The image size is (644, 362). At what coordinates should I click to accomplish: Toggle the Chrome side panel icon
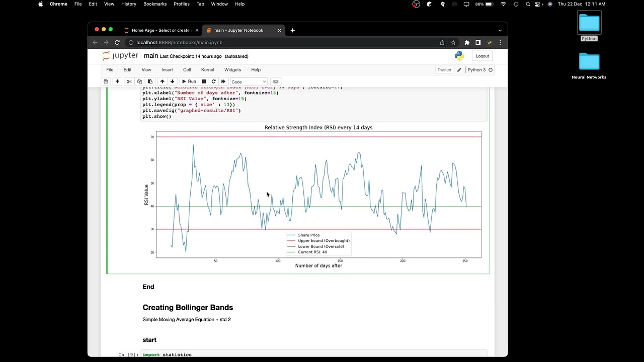[x=478, y=42]
